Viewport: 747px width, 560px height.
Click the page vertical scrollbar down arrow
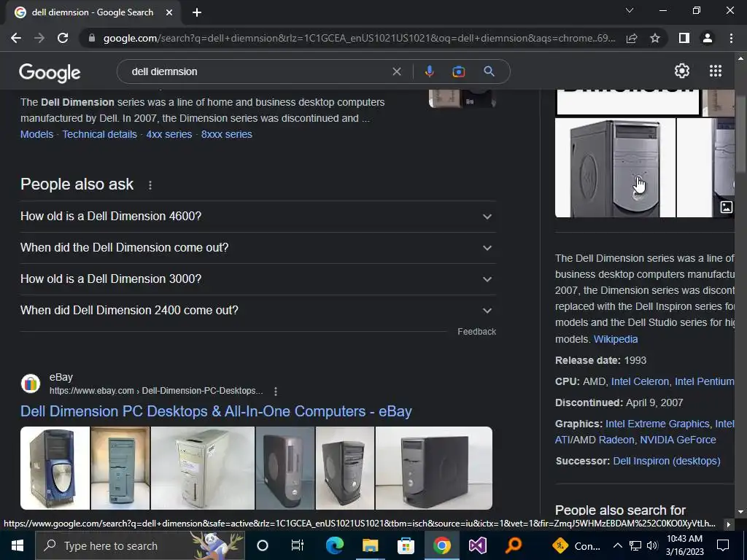click(x=740, y=512)
